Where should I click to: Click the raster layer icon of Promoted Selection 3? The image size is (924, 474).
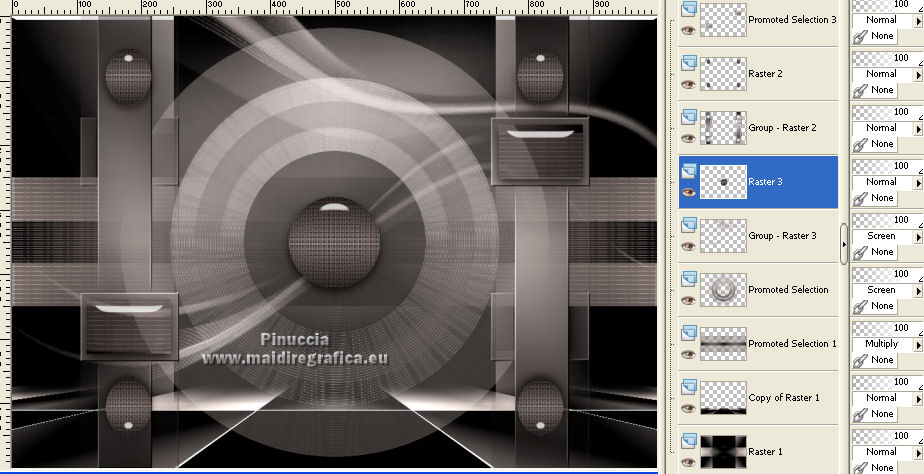tap(688, 9)
